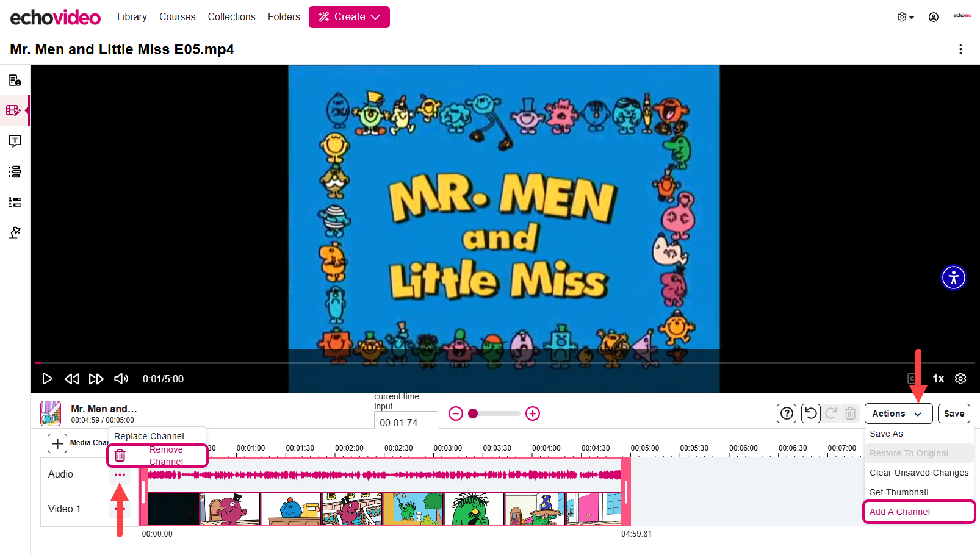Mute the player volume
Image resolution: width=980 pixels, height=555 pixels.
[121, 379]
